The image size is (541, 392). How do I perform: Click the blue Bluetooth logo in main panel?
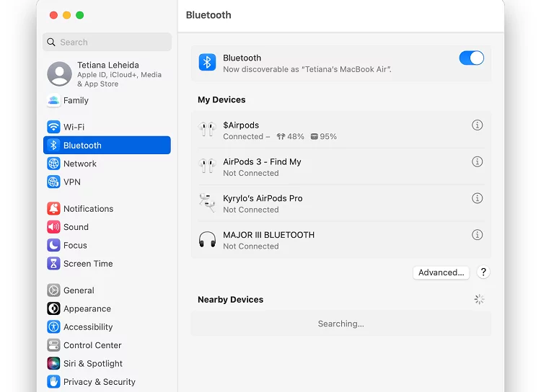point(207,63)
